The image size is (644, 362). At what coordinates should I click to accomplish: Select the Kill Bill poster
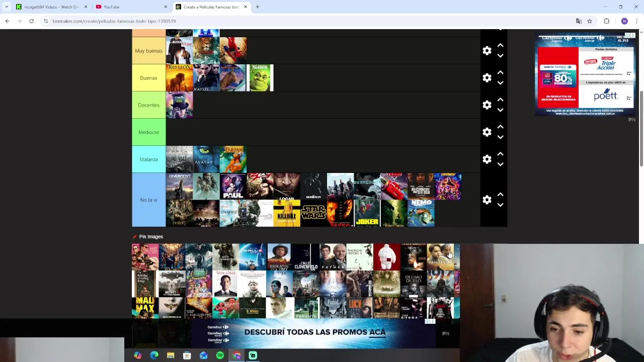click(x=287, y=214)
